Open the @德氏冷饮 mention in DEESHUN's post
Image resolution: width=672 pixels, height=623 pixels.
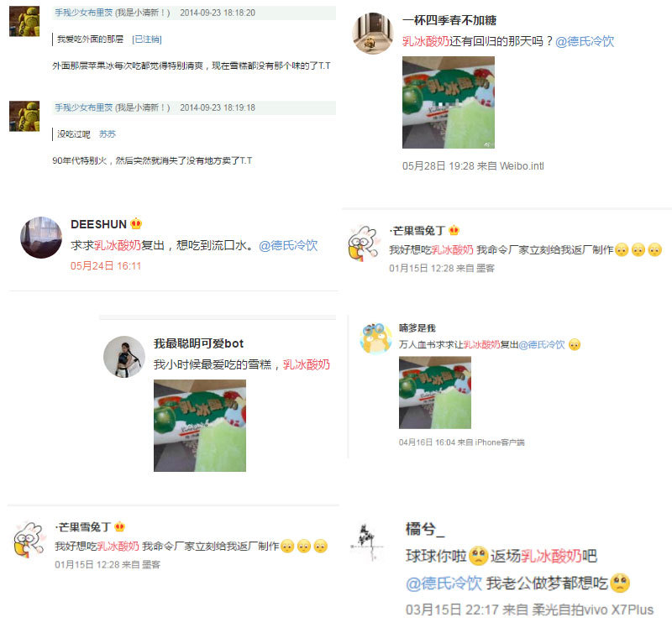[x=288, y=245]
